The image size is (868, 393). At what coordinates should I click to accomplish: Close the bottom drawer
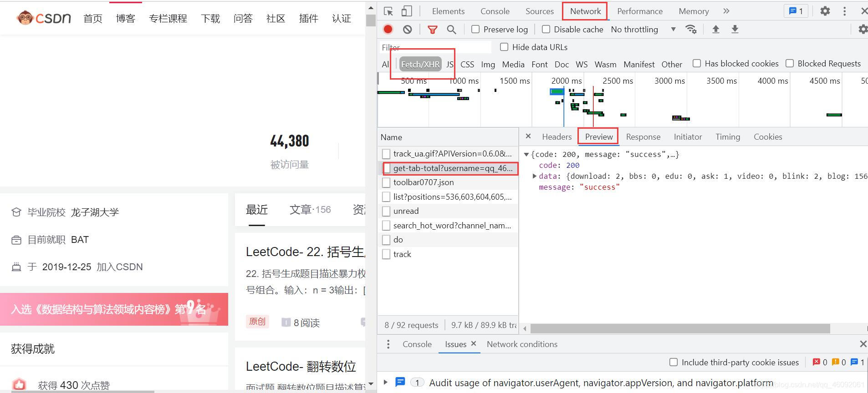tap(863, 344)
